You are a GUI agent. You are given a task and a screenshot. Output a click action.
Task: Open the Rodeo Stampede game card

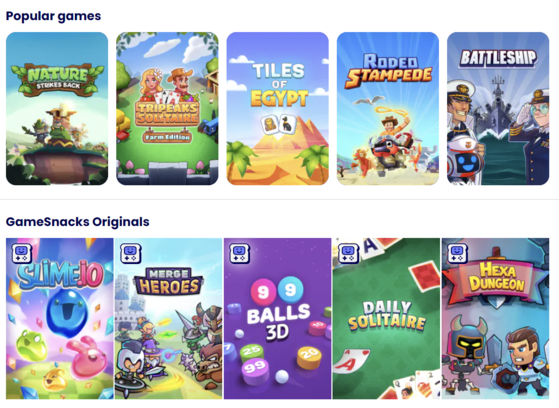pyautogui.click(x=388, y=108)
